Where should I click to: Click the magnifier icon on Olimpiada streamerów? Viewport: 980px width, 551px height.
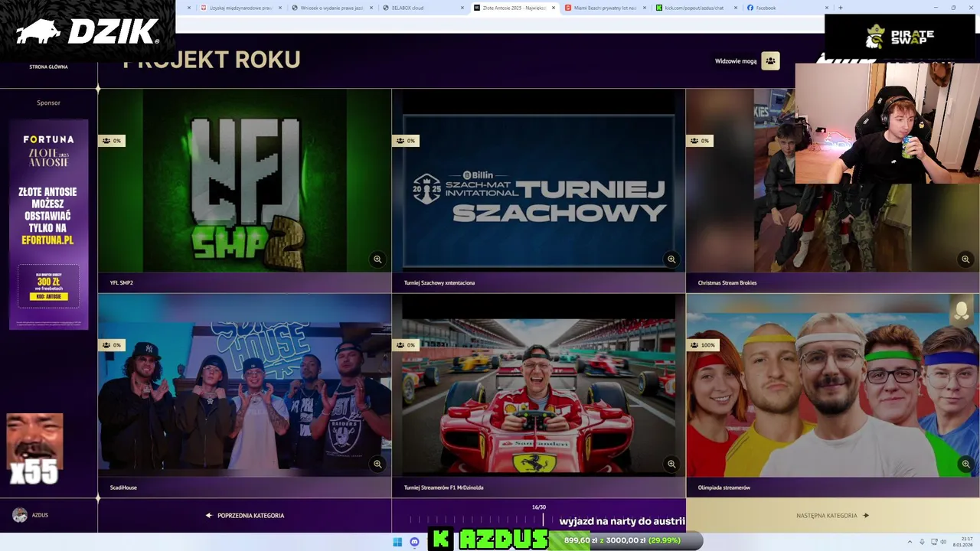tap(965, 464)
